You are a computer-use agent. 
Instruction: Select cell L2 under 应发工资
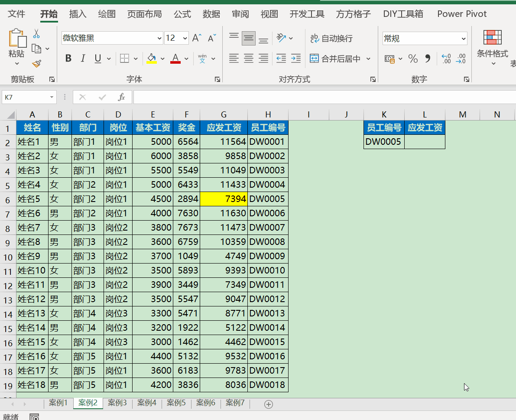425,142
